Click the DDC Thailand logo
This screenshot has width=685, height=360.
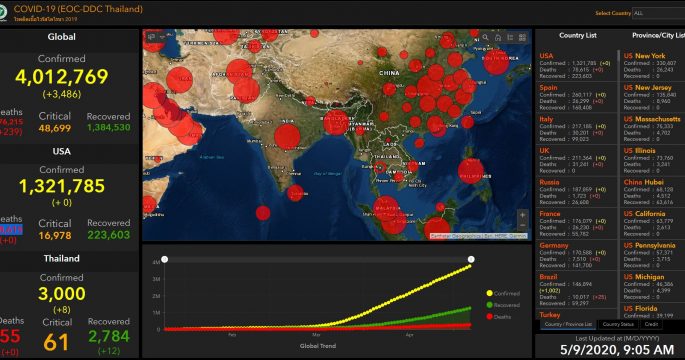pos(3,12)
